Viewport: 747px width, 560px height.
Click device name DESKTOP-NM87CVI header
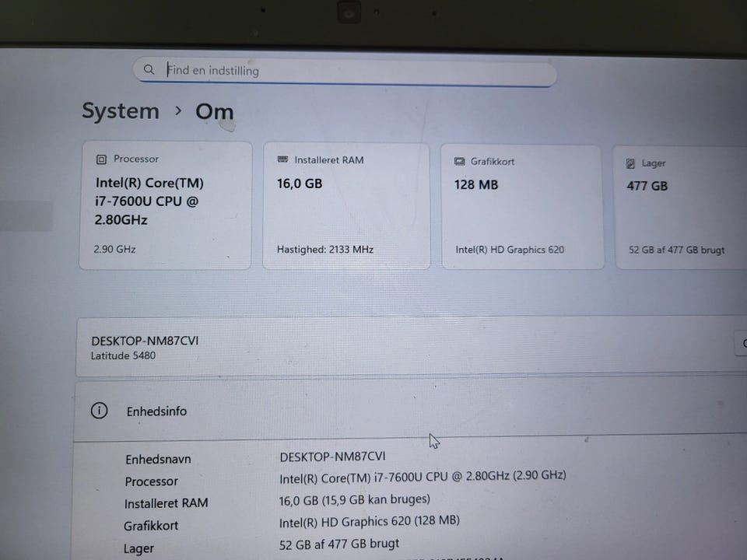tap(145, 341)
